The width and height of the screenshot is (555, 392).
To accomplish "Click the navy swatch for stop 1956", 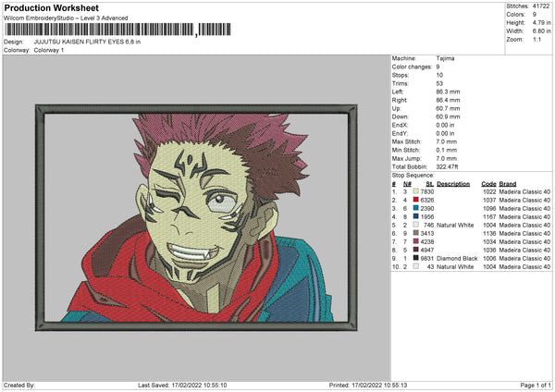I will tap(415, 216).
